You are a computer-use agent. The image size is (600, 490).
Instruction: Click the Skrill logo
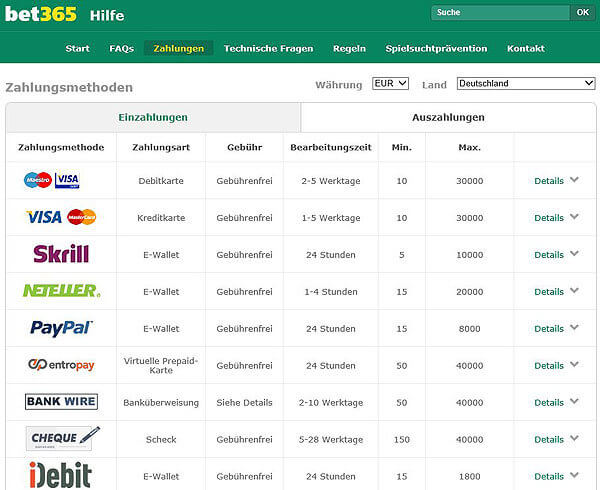click(61, 254)
